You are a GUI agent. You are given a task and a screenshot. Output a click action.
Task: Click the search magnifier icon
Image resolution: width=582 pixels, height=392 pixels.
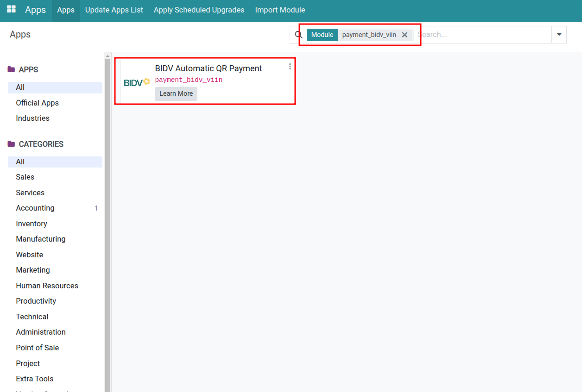click(299, 35)
